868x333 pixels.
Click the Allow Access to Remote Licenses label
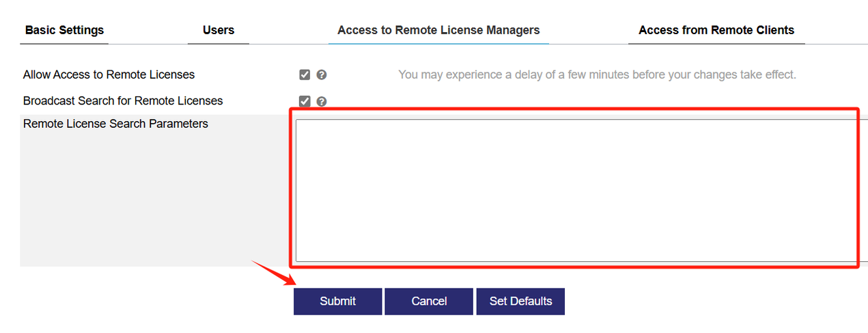tap(109, 75)
